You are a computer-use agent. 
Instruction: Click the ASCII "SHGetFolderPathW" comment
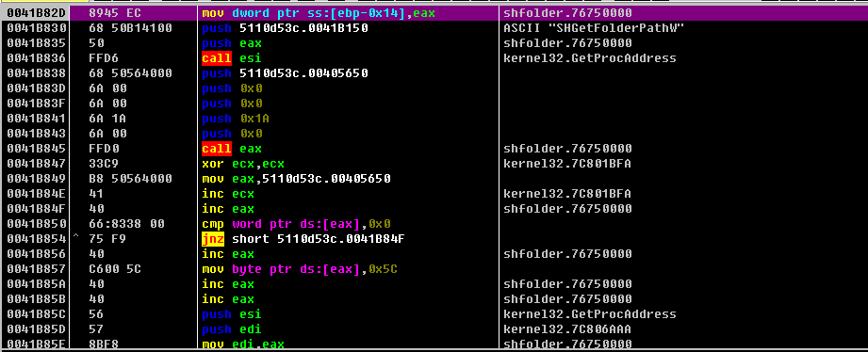tap(595, 28)
